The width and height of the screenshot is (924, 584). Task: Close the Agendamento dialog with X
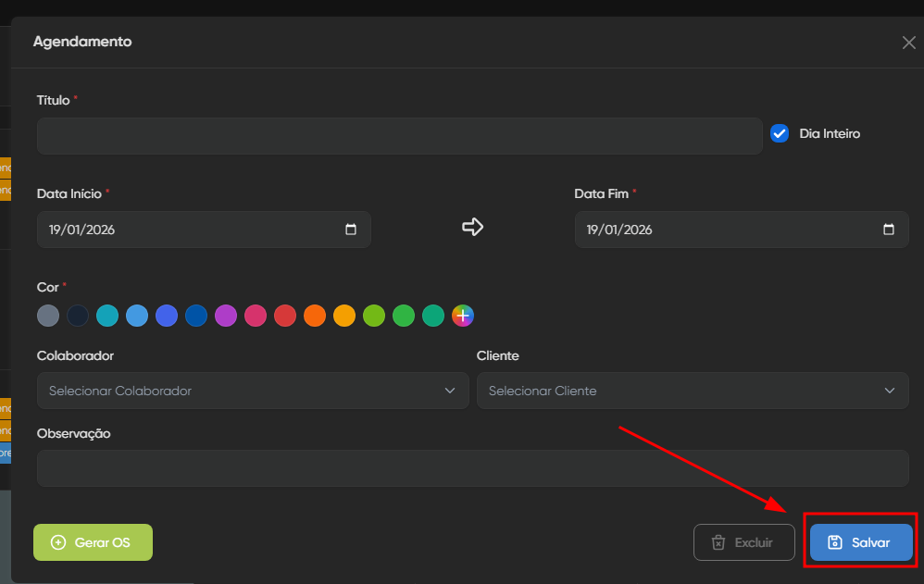point(908,43)
